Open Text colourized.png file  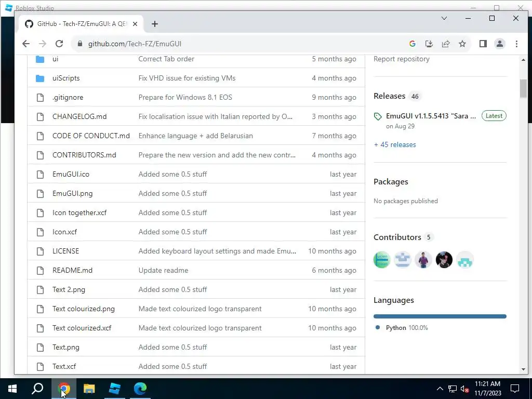pos(84,309)
